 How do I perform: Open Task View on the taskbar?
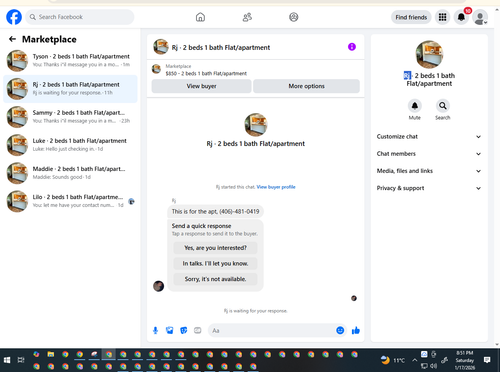click(21, 360)
